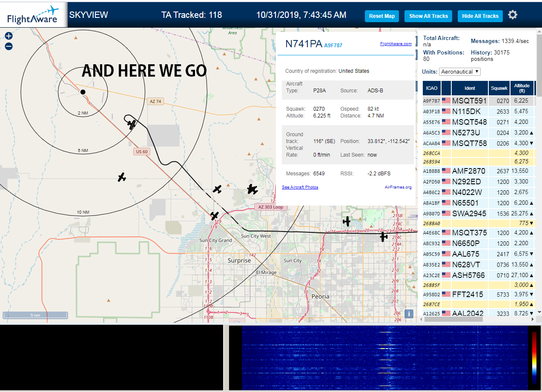Click the AZ 303 Loop road label
The width and height of the screenshot is (542, 392).
pyautogui.click(x=270, y=207)
